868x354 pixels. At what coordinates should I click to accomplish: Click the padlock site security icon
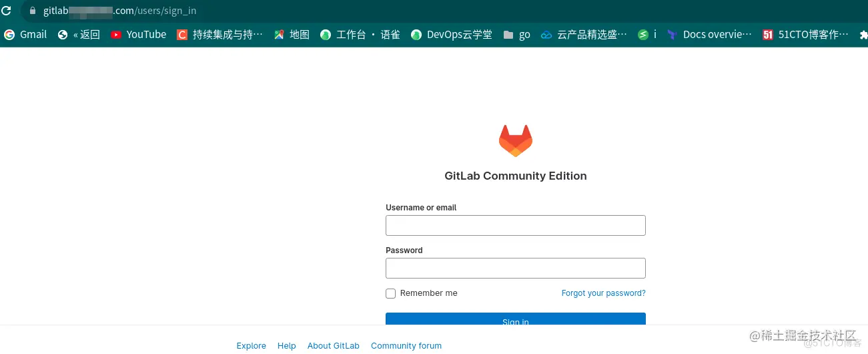tap(32, 11)
